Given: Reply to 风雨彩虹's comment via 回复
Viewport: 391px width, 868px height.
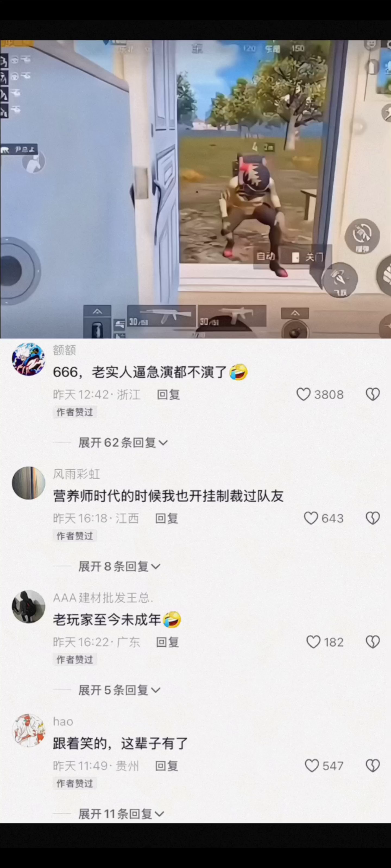Looking at the screenshot, I should pos(167,518).
